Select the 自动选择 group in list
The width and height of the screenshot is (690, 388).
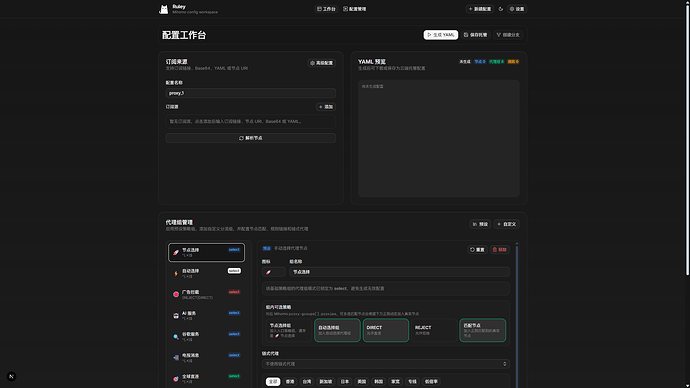[x=206, y=273]
